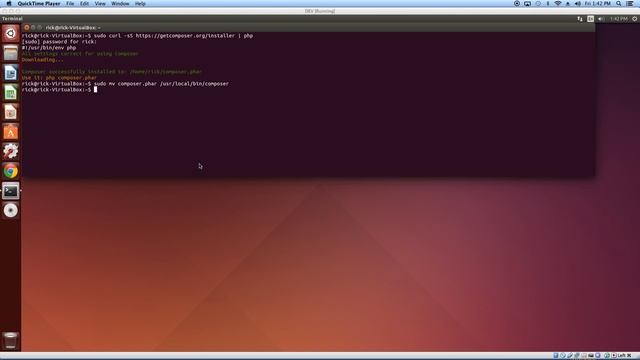
Task: Click the Terminal label in Ubuntu panel
Action: click(x=12, y=19)
